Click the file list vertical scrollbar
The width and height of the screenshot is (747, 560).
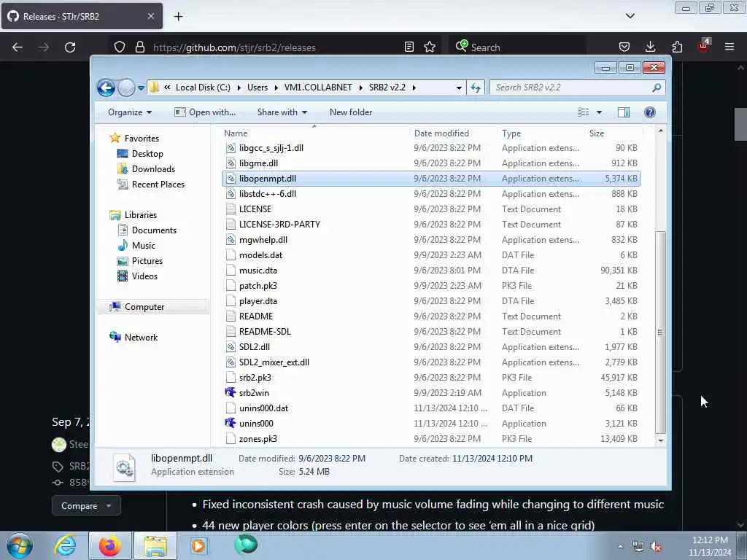tap(660, 332)
